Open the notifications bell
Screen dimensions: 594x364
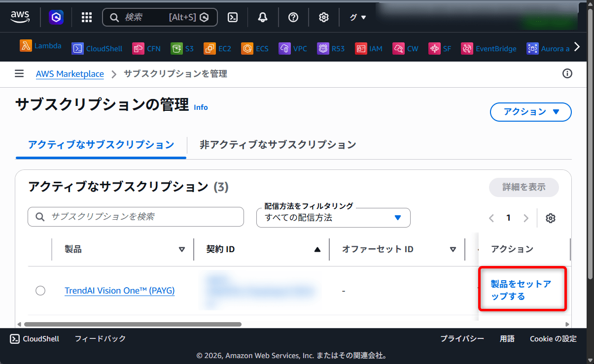263,17
